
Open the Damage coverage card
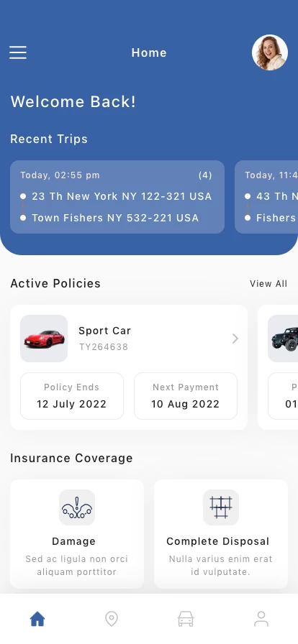tap(77, 534)
